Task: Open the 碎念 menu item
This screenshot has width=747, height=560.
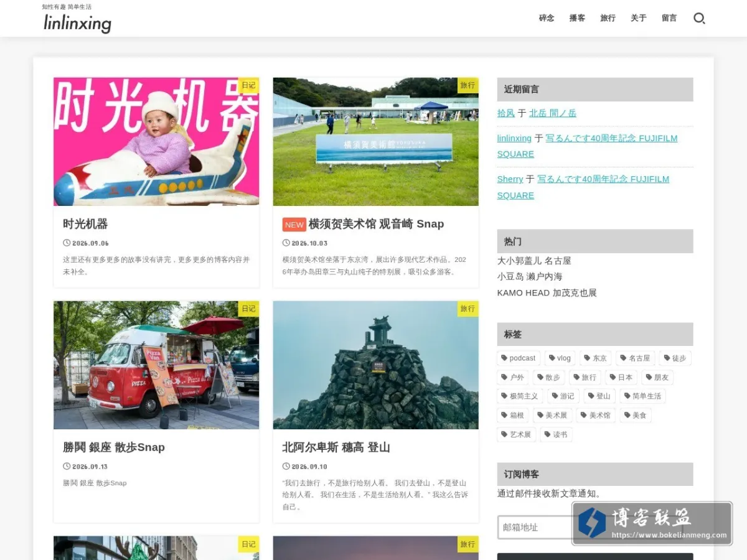Action: click(x=547, y=18)
